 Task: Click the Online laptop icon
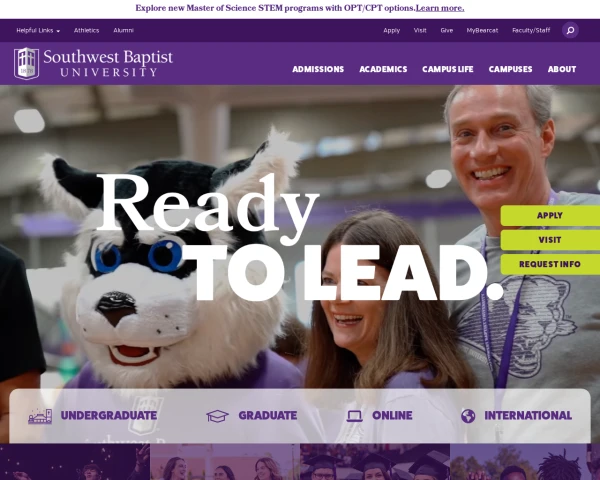[x=354, y=416]
